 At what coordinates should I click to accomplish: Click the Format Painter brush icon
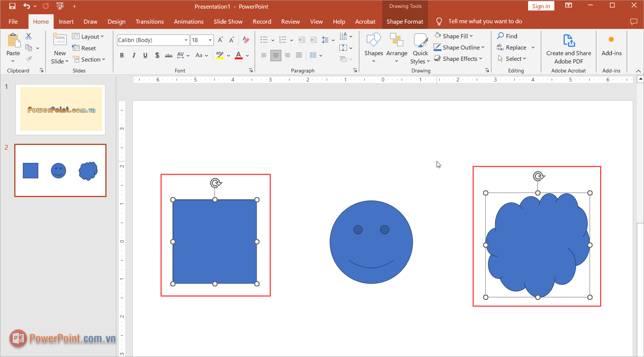(29, 59)
